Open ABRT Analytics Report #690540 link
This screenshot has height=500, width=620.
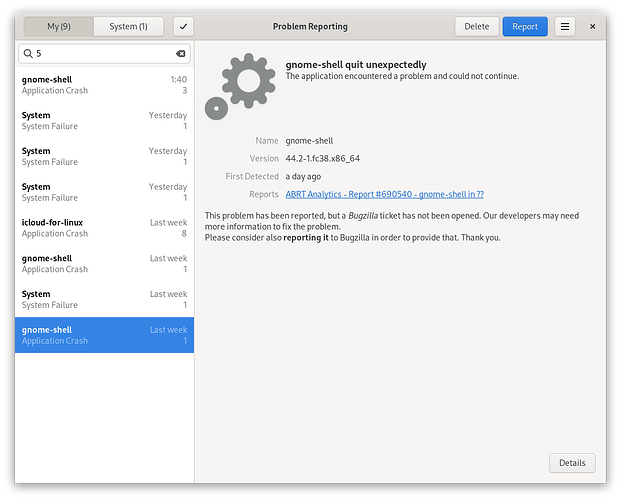pos(384,194)
